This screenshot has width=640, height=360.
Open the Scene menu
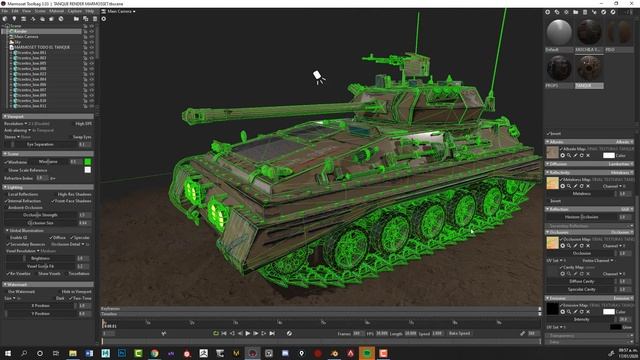click(x=40, y=11)
